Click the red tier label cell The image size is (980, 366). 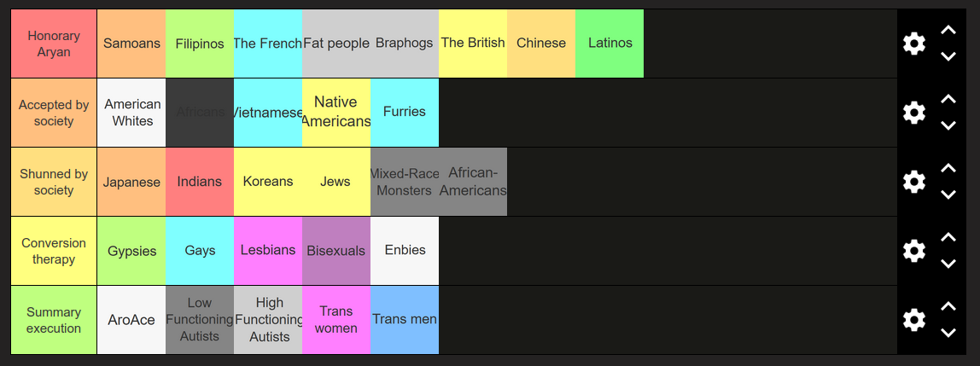point(54,44)
